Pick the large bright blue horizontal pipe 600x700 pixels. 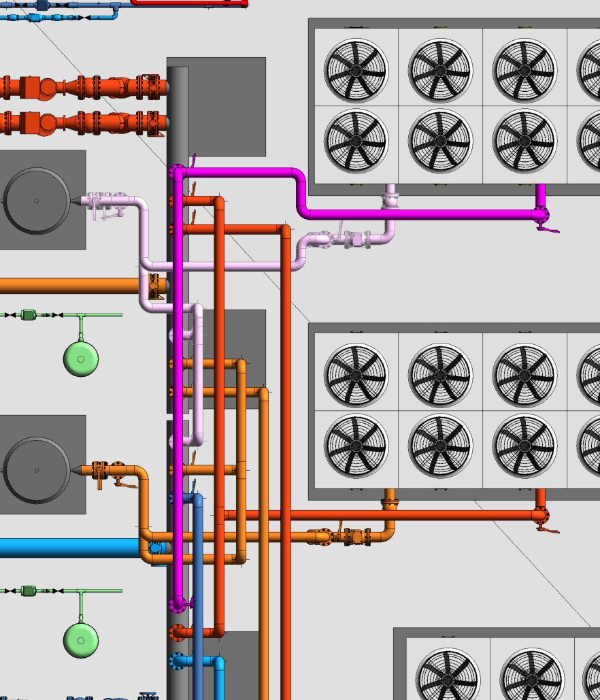[68, 548]
